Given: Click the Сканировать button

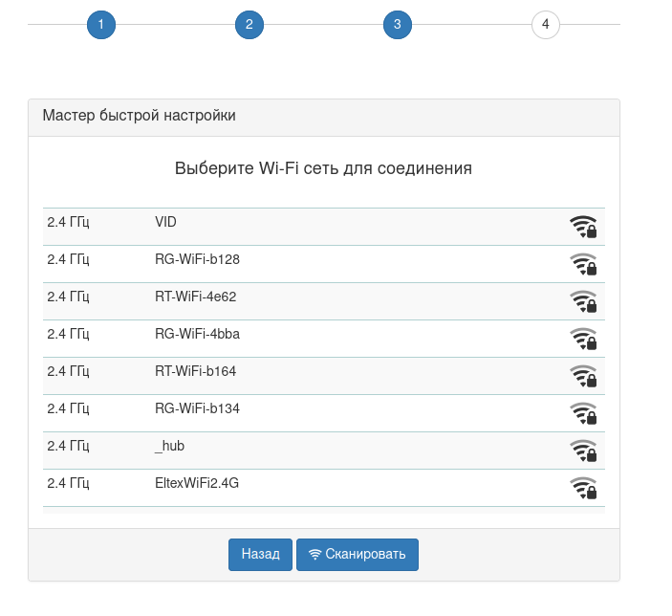Looking at the screenshot, I should coord(358,555).
